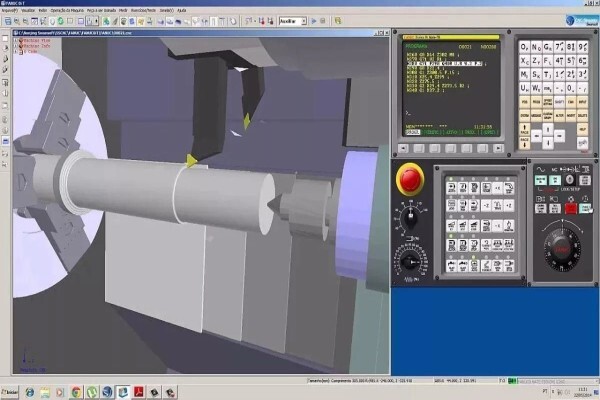Click the INSERT key on MDI keypad
The image size is (600, 400).
pyautogui.click(x=571, y=115)
